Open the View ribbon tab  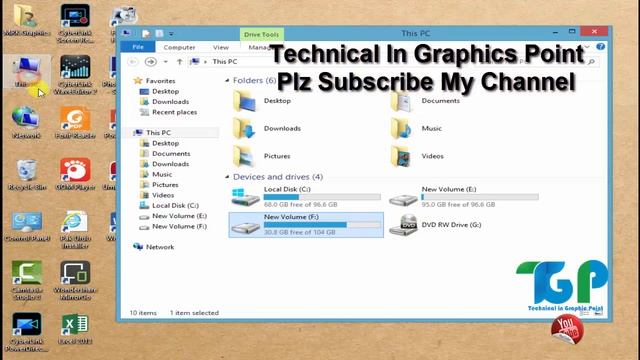click(221, 47)
